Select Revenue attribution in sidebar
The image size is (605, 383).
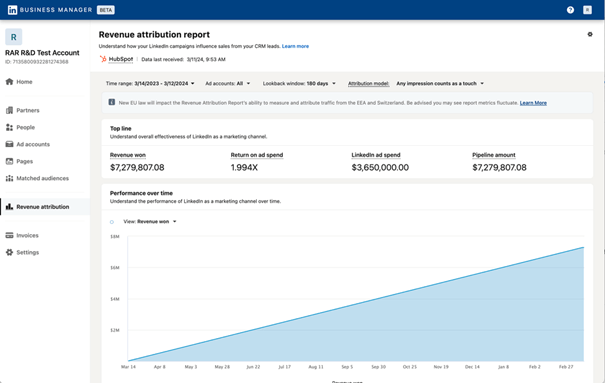coord(42,207)
